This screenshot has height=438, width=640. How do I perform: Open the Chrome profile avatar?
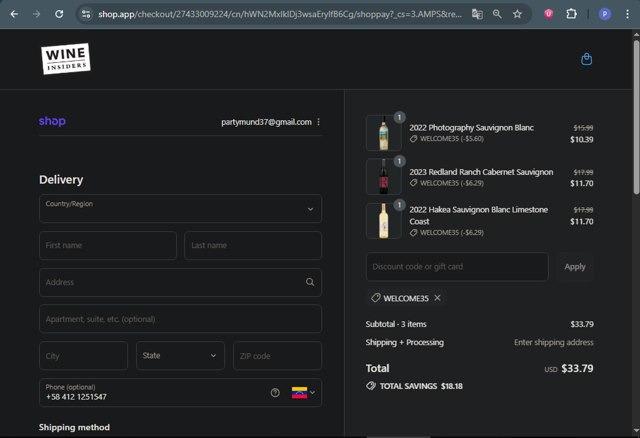[x=605, y=14]
